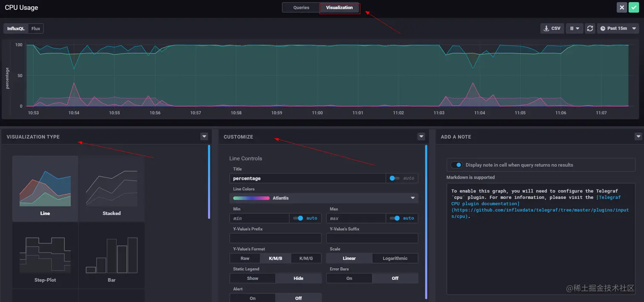Click the green checkmark save icon

(x=635, y=7)
